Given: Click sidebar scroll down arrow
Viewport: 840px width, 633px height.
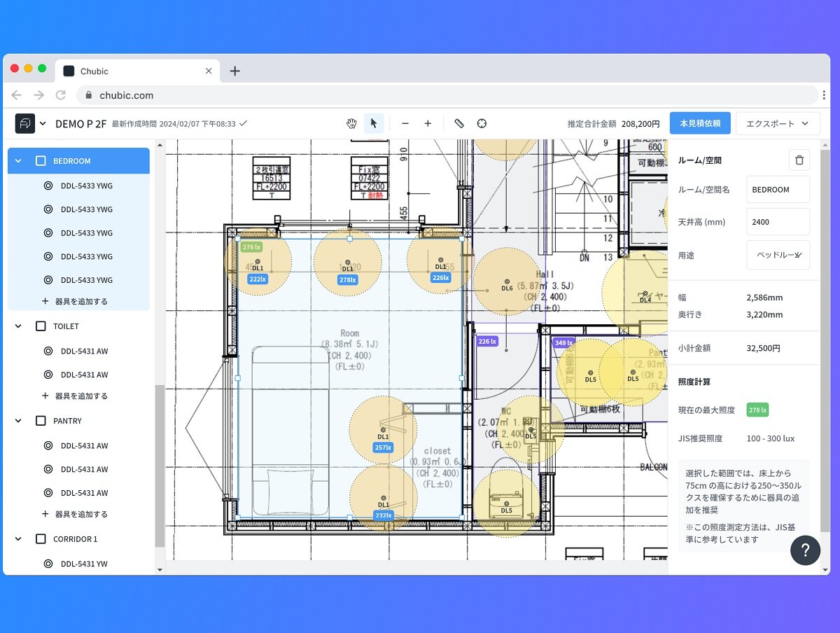Looking at the screenshot, I should [160, 570].
